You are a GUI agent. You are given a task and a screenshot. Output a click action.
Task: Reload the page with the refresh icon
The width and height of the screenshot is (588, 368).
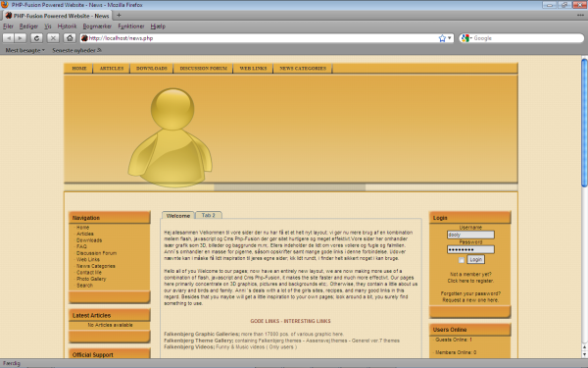pyautogui.click(x=36, y=38)
